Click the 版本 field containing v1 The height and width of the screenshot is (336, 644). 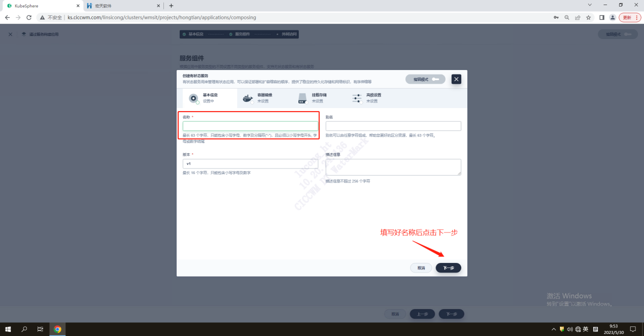pyautogui.click(x=250, y=164)
